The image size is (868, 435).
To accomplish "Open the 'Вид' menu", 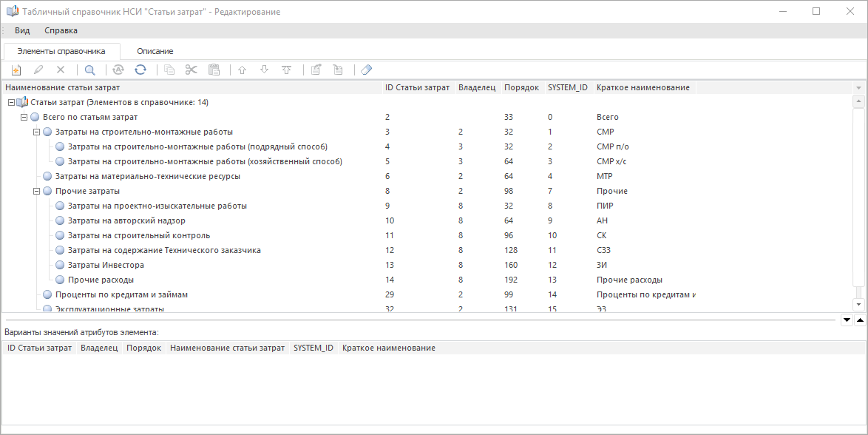I will tap(22, 30).
